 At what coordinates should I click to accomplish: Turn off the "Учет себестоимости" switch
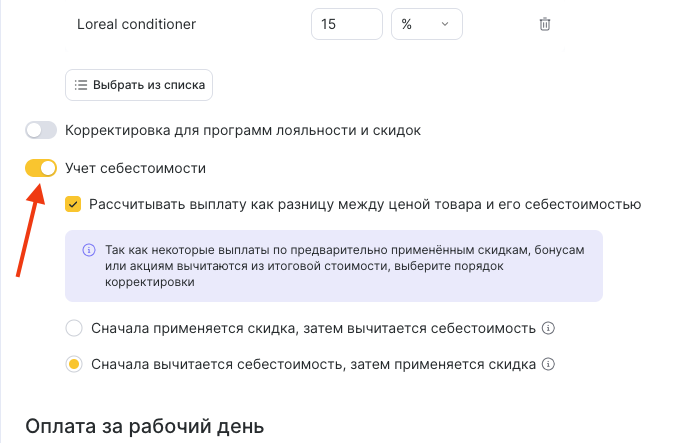41,168
